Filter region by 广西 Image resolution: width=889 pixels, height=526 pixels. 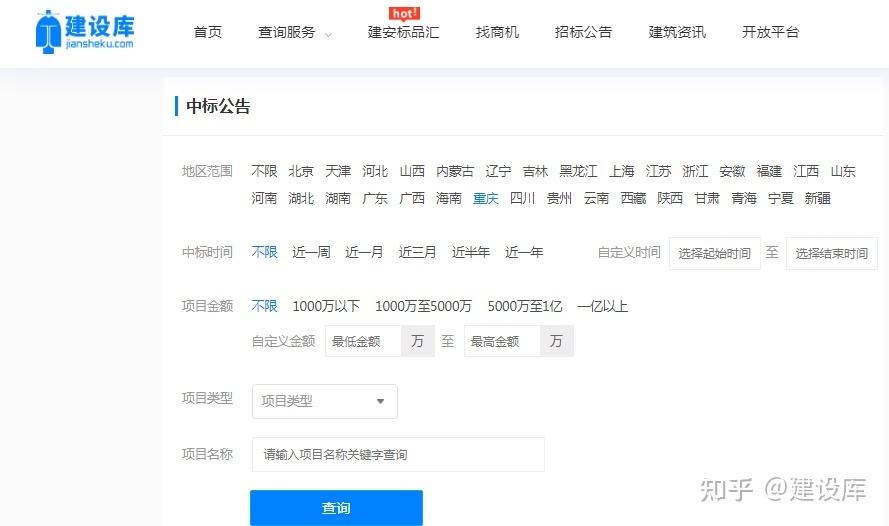click(x=412, y=198)
